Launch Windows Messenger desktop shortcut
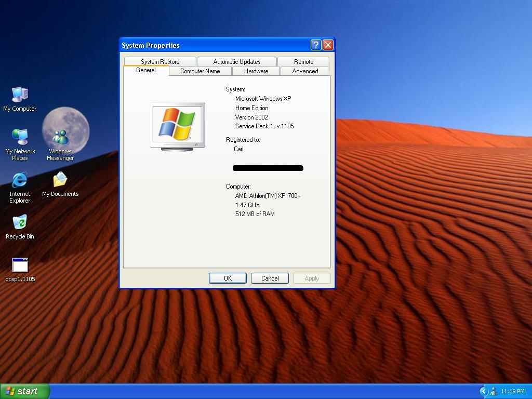The image size is (532, 399). click(60, 145)
